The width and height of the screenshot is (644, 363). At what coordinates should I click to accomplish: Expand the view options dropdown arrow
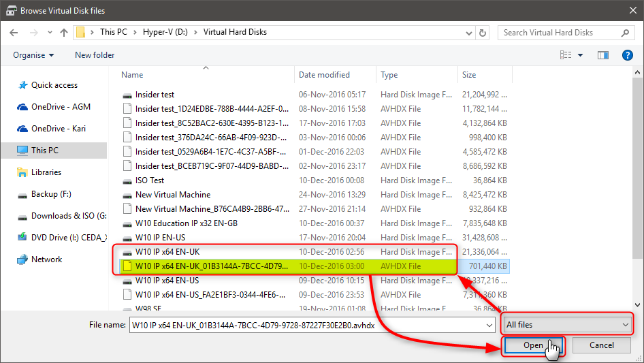coord(580,55)
